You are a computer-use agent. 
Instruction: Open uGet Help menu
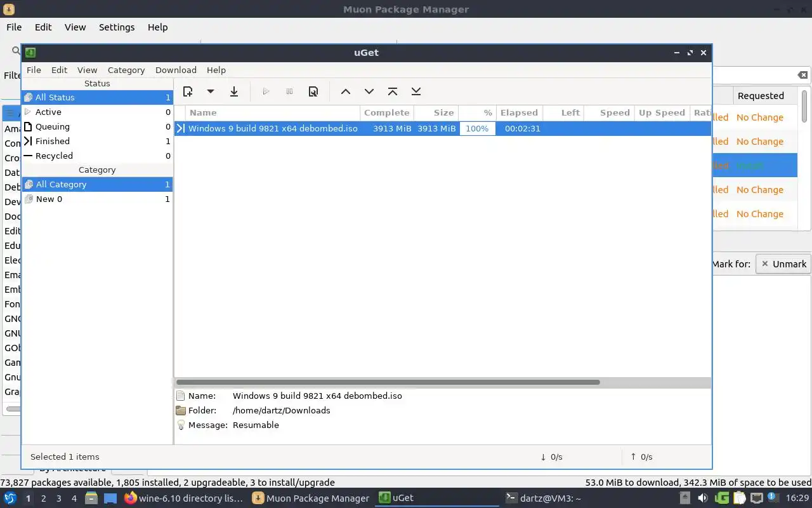tap(216, 70)
